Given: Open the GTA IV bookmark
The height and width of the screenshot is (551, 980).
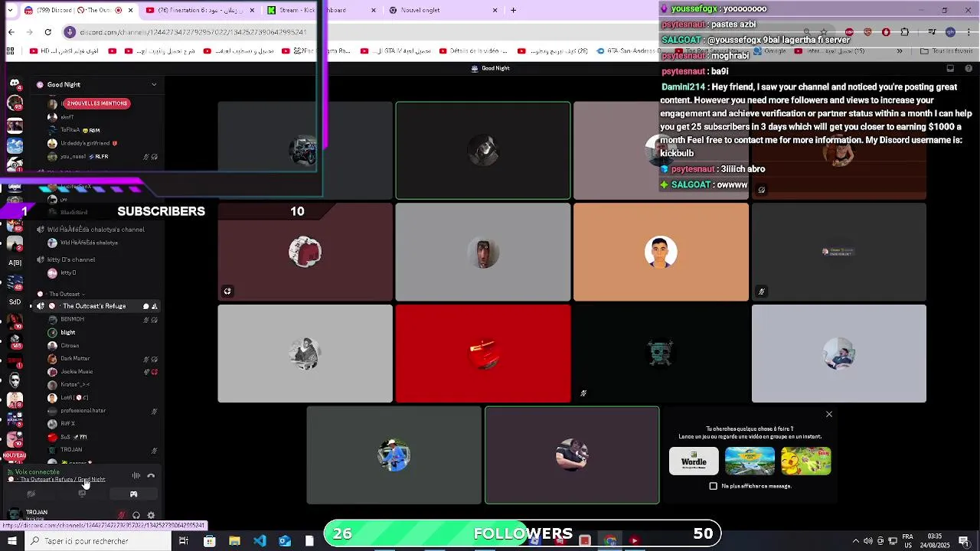Looking at the screenshot, I should pyautogui.click(x=395, y=51).
